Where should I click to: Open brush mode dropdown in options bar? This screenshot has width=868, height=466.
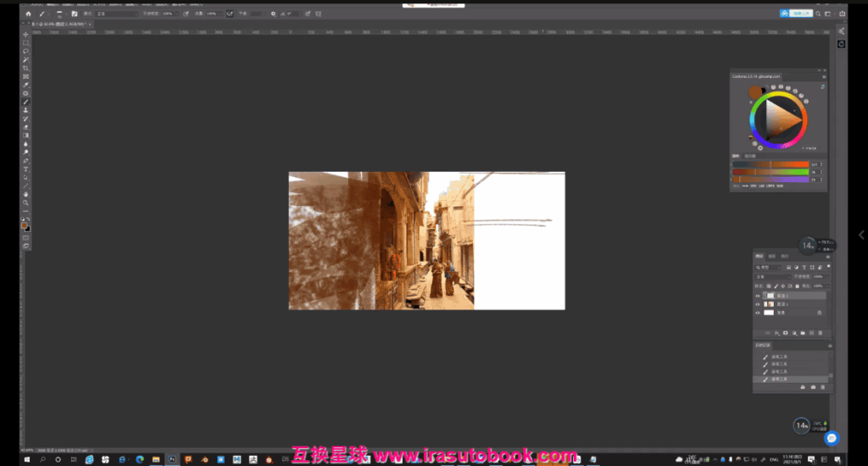pyautogui.click(x=117, y=14)
